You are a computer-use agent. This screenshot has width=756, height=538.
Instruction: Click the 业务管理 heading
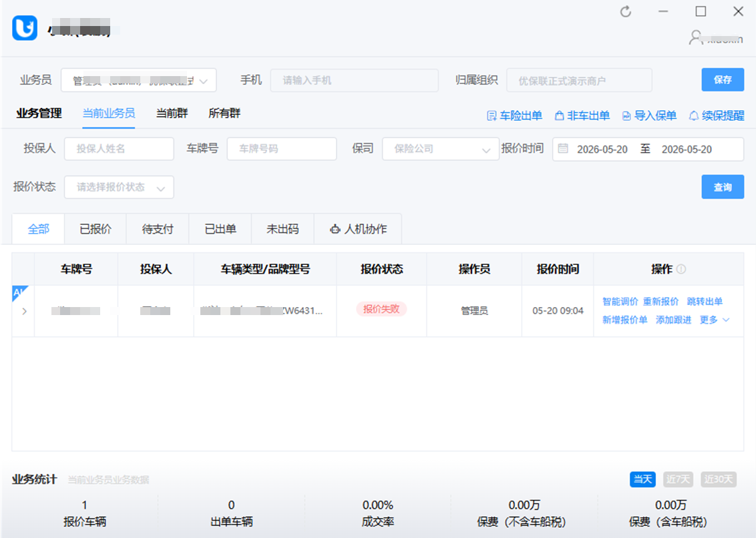click(x=39, y=113)
